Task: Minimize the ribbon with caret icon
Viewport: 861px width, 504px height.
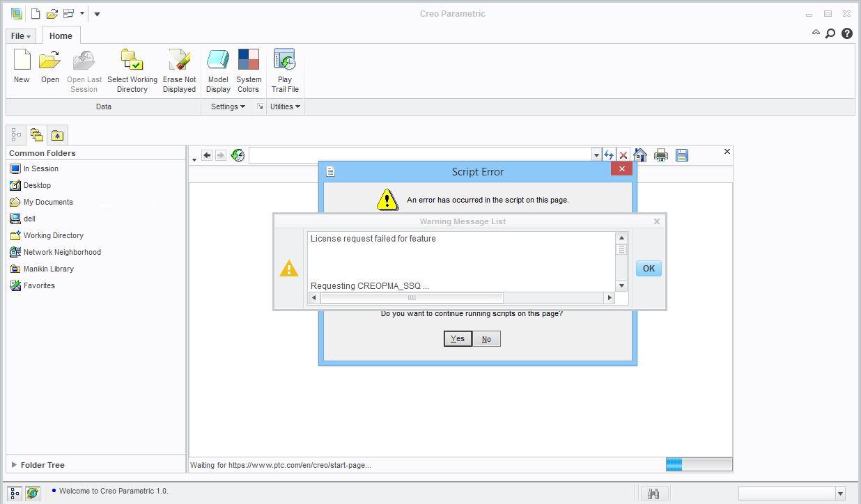Action: 816,33
